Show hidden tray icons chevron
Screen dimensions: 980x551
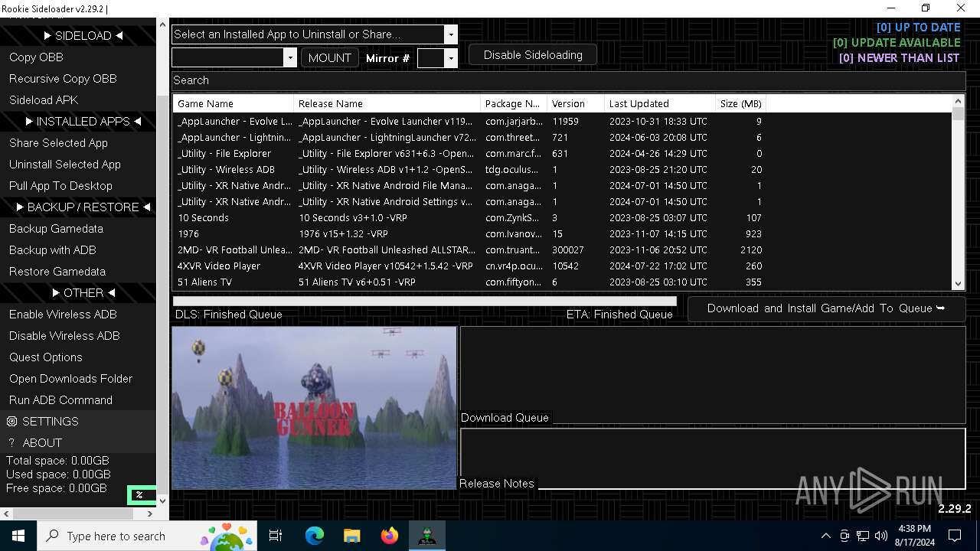825,536
